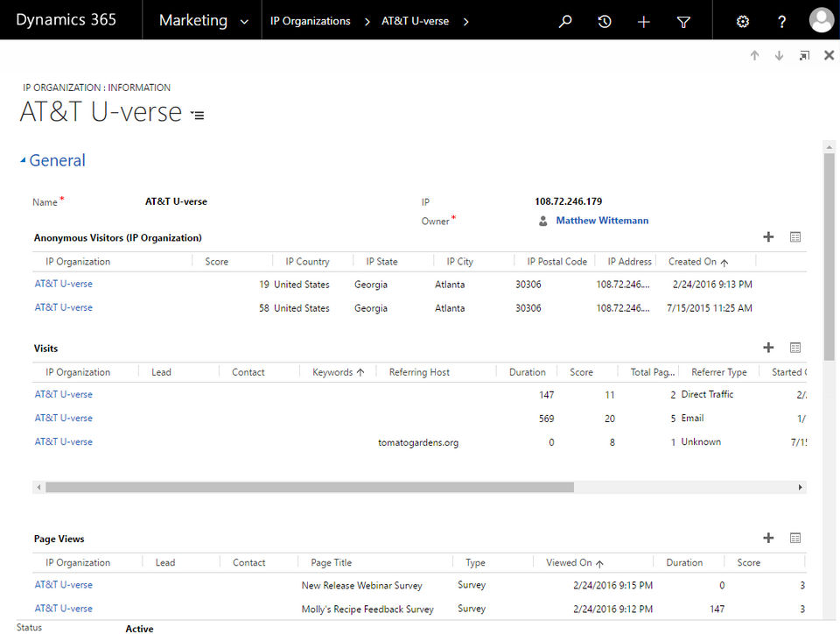Expand the AT&T U-verse breadcrumb chevron
Screen dimensions: 840x634
[465, 21]
